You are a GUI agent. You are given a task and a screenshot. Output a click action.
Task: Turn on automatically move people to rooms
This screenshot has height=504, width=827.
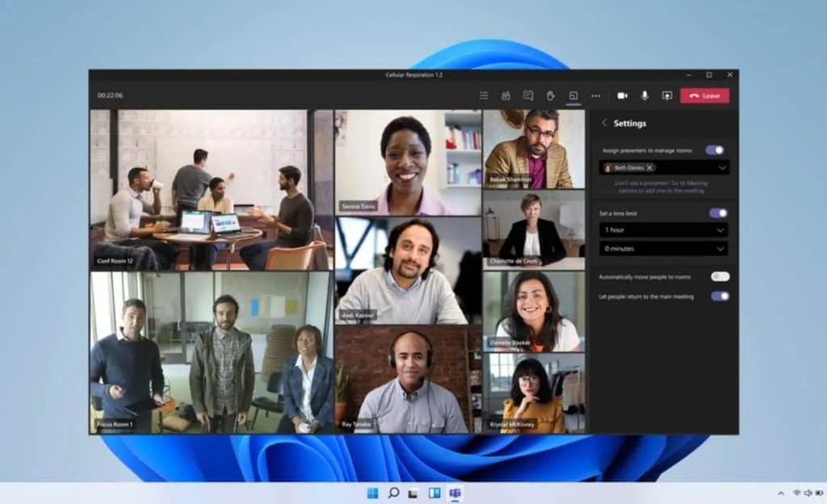[720, 277]
